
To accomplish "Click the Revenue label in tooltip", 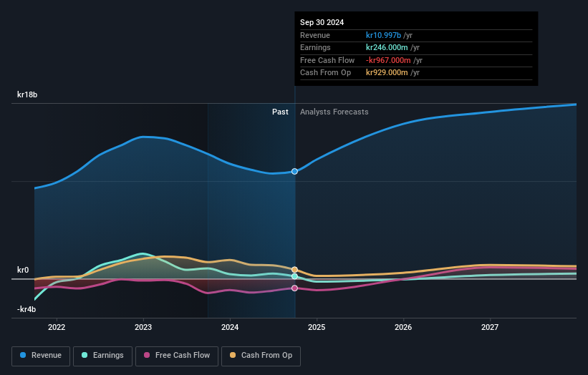I will 315,35.
